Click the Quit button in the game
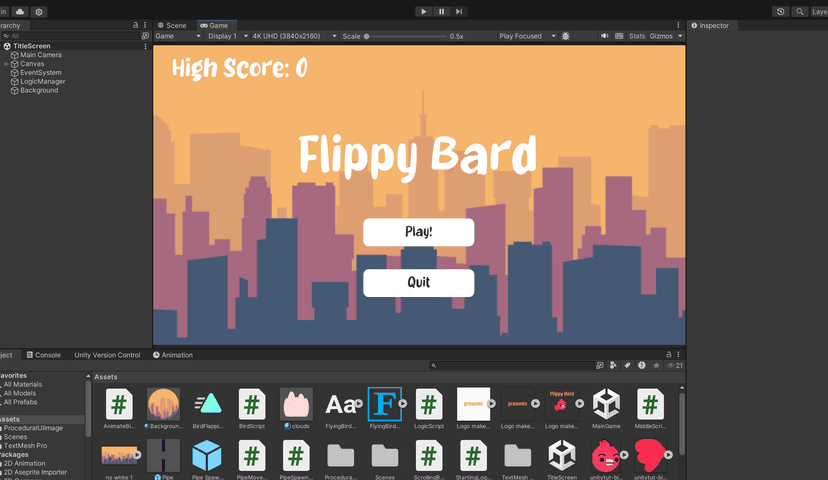The width and height of the screenshot is (828, 480). (418, 283)
